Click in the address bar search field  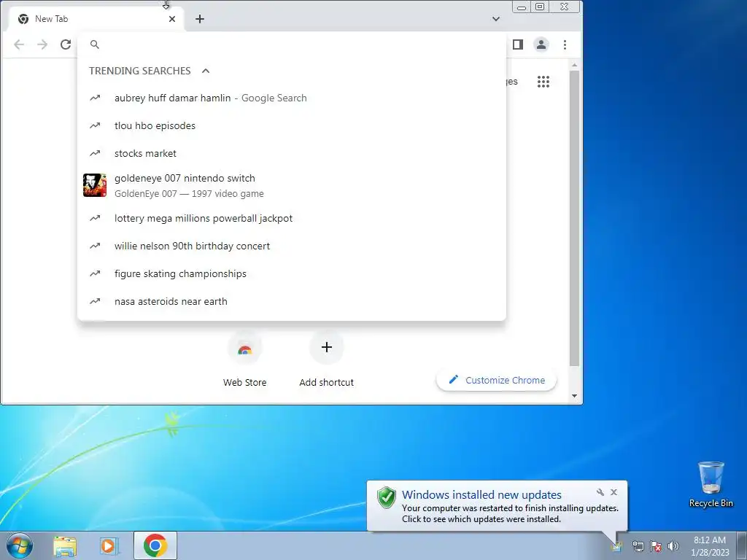click(x=291, y=44)
